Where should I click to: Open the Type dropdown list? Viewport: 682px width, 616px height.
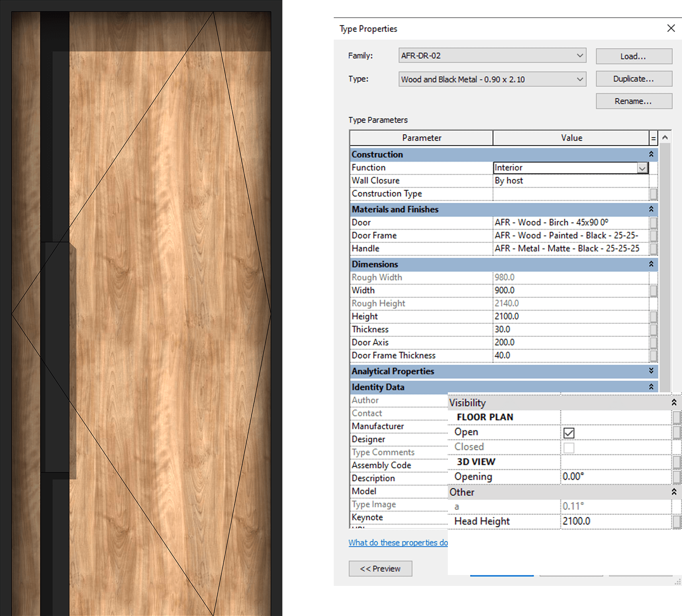[492, 79]
